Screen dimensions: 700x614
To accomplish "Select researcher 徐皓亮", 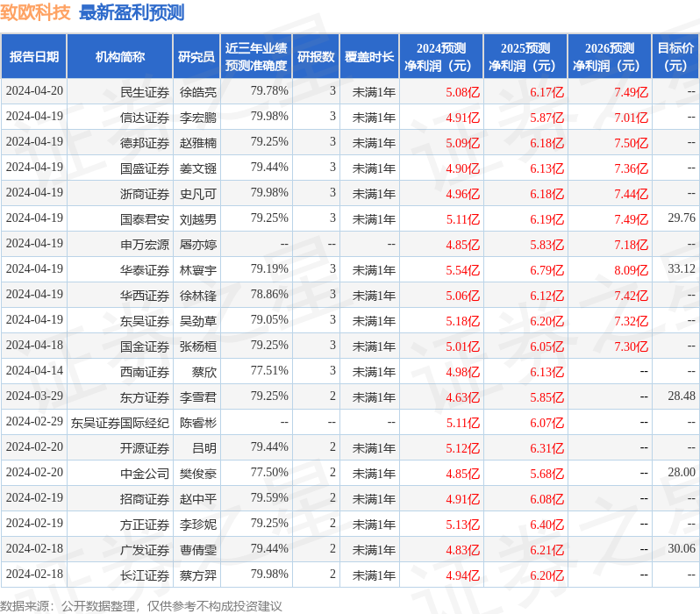I will [198, 92].
